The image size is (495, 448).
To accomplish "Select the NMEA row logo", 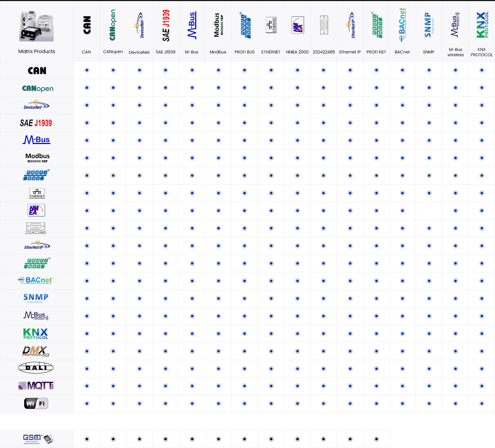I will coord(37,210).
